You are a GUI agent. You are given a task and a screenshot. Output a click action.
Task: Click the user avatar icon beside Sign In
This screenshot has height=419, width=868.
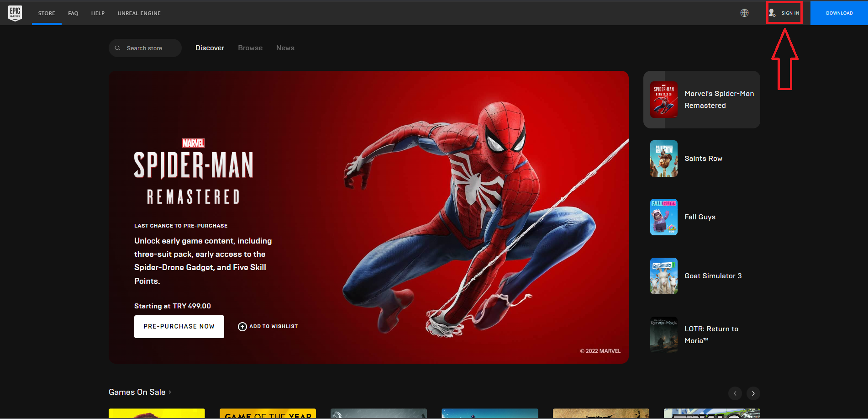(x=772, y=13)
